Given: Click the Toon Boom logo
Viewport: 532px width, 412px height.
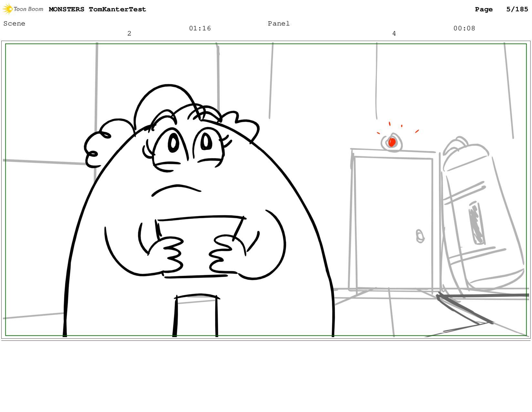Looking at the screenshot, I should 23,9.
